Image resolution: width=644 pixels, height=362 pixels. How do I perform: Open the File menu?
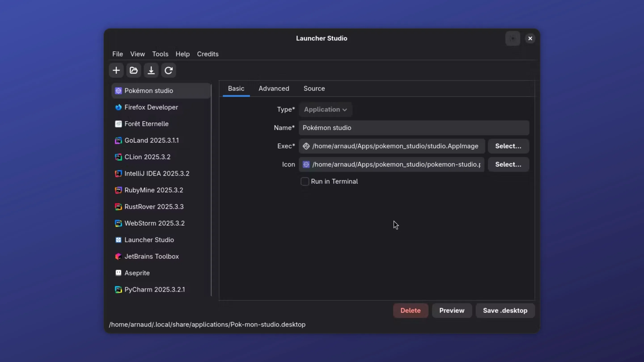[x=117, y=54]
